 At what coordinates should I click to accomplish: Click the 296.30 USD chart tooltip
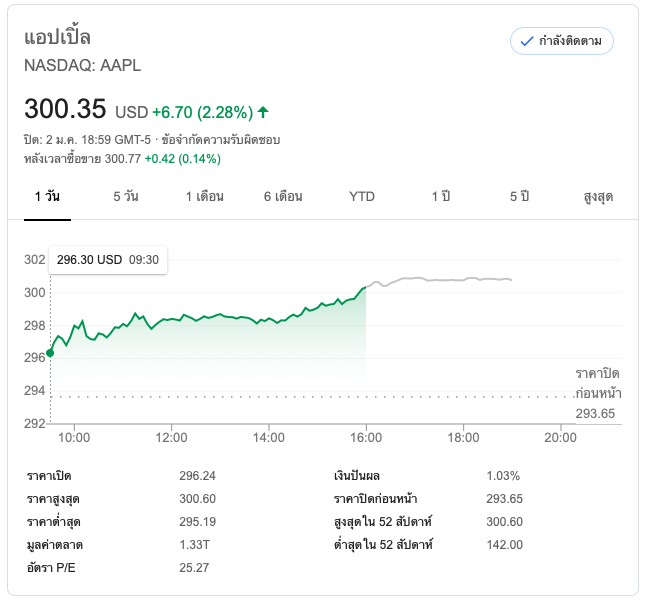coord(107,260)
